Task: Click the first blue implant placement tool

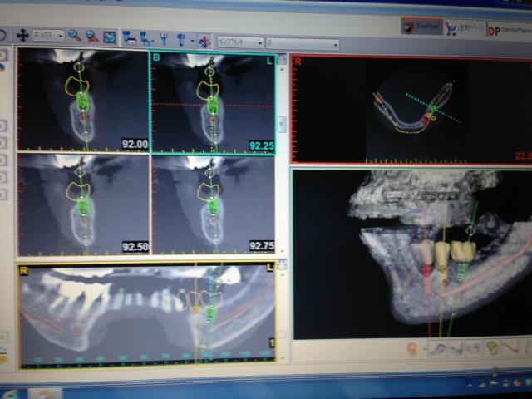Action: (129, 38)
